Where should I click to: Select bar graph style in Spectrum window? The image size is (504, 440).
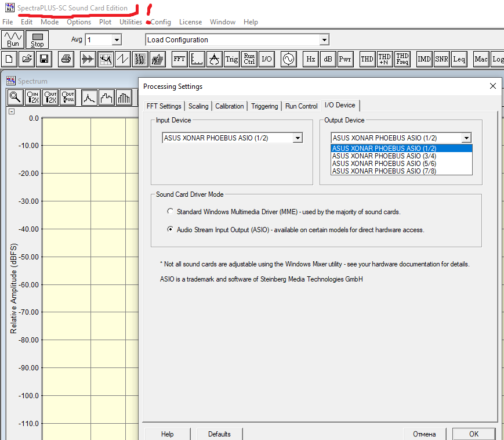pos(124,97)
